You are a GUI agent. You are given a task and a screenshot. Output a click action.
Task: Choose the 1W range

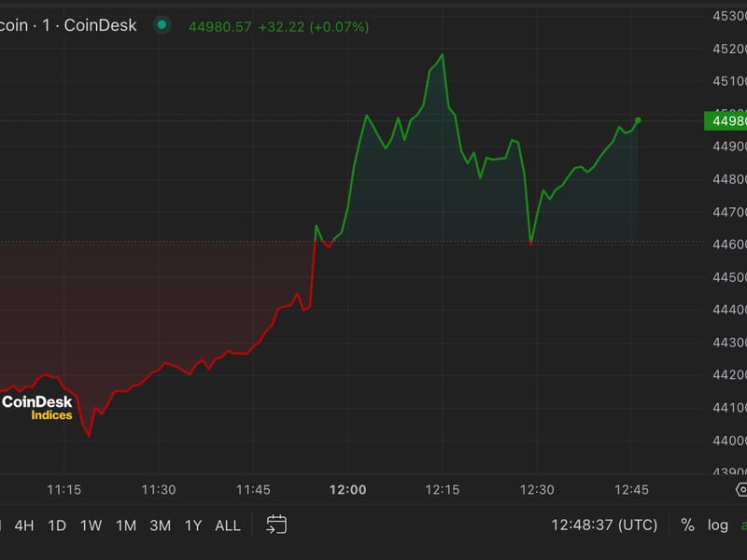point(91,525)
